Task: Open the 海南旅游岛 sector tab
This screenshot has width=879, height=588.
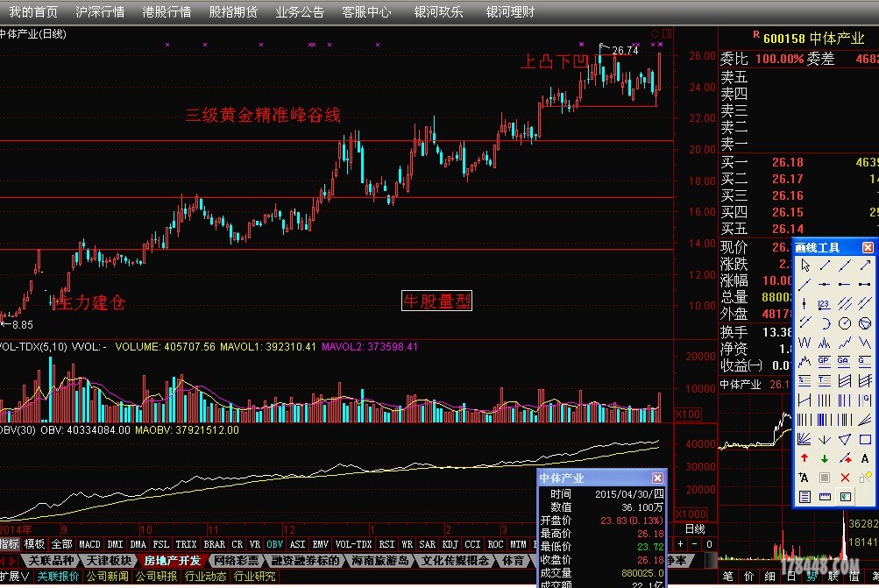Action: [x=380, y=560]
